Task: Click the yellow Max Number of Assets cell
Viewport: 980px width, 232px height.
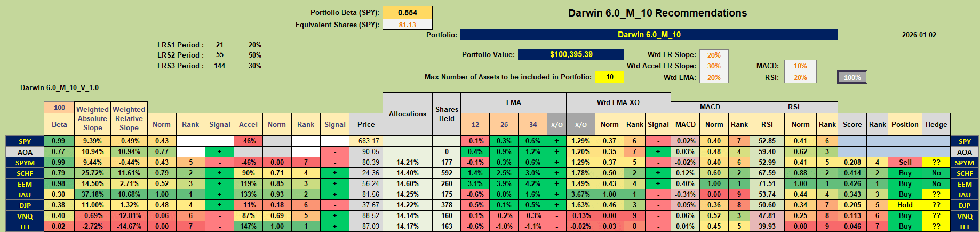Action: click(x=609, y=77)
